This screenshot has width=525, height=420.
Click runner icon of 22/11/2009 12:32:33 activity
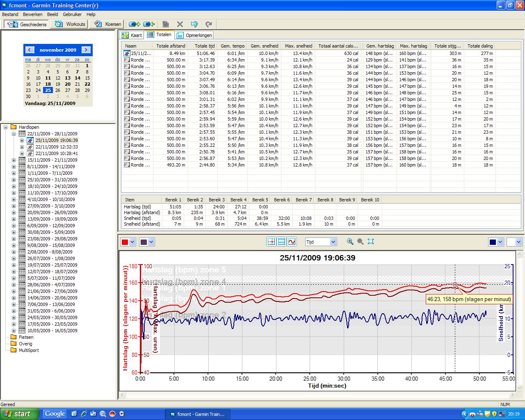click(30, 147)
